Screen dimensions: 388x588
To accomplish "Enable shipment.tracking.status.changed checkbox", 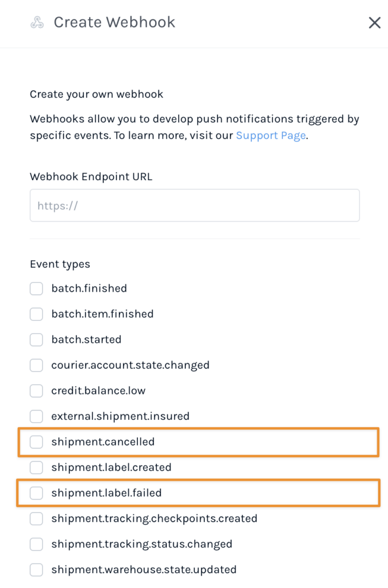I will (36, 544).
